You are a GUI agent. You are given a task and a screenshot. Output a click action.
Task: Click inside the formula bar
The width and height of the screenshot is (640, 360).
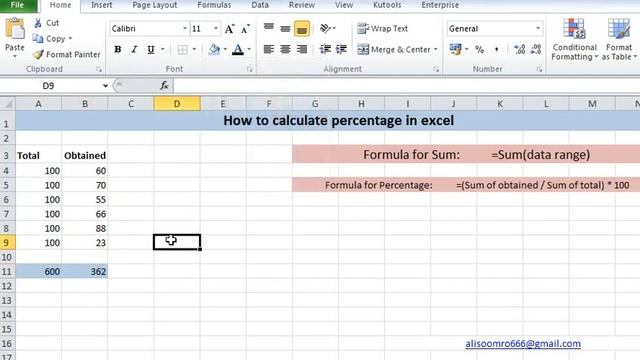tap(406, 86)
